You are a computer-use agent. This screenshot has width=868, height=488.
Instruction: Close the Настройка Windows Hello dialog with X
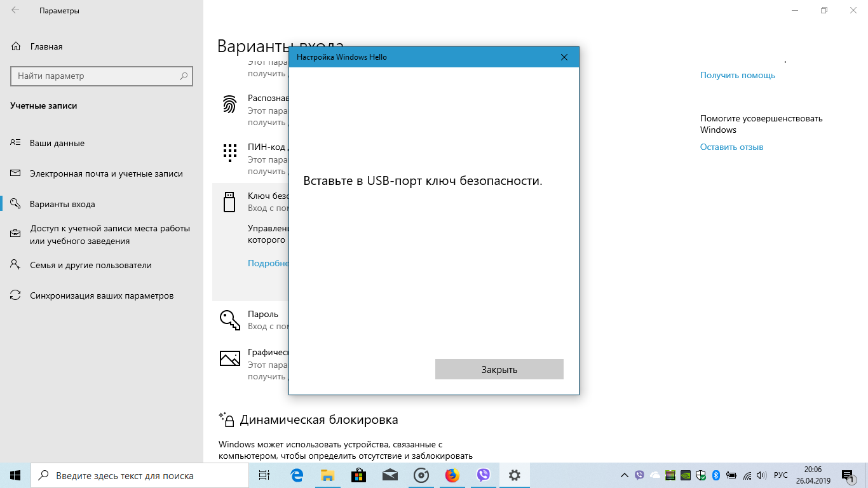(564, 57)
